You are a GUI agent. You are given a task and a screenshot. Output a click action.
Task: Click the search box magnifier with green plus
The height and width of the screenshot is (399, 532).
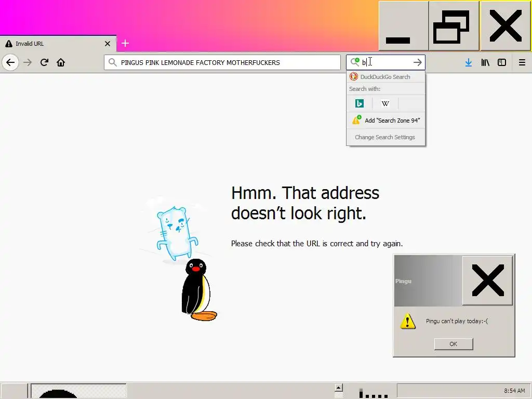coord(355,62)
